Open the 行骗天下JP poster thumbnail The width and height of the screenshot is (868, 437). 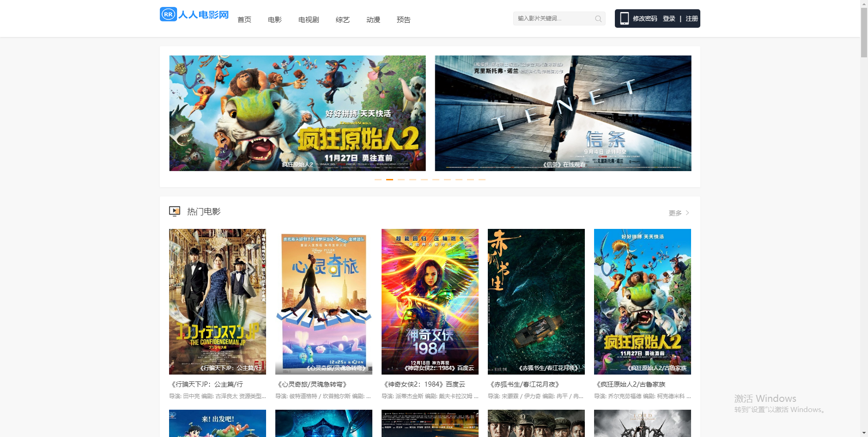pyautogui.click(x=218, y=302)
